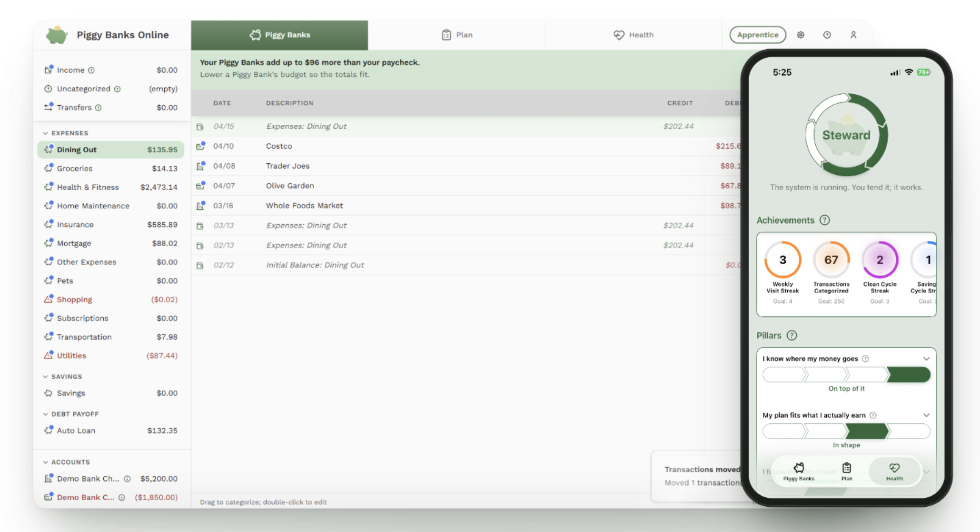
Task: Select the Mortgage piggy bank
Action: click(110, 243)
